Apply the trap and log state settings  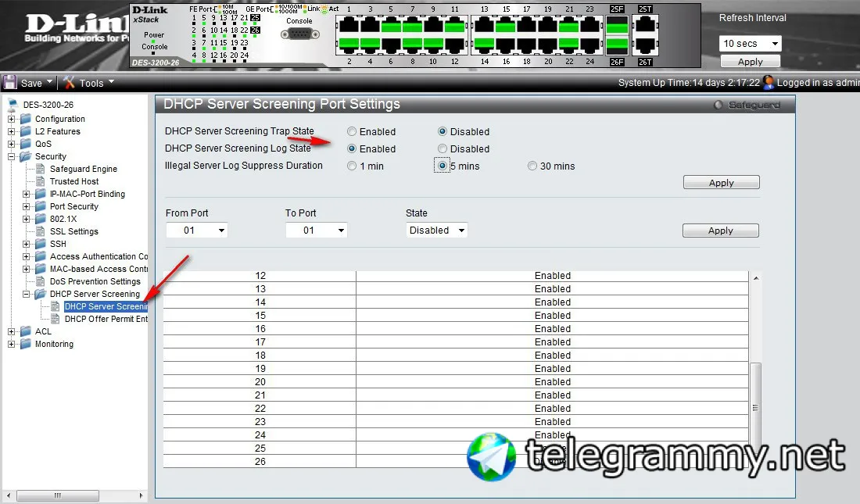click(722, 183)
